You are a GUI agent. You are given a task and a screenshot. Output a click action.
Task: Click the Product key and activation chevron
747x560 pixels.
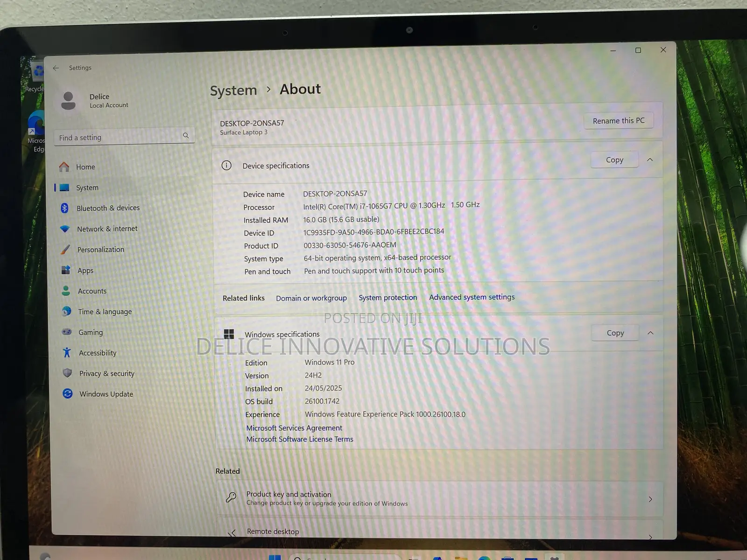pos(650,499)
